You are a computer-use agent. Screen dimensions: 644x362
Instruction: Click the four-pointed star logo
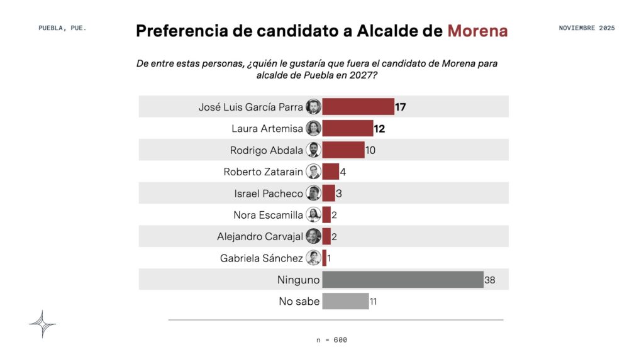pyautogui.click(x=43, y=324)
